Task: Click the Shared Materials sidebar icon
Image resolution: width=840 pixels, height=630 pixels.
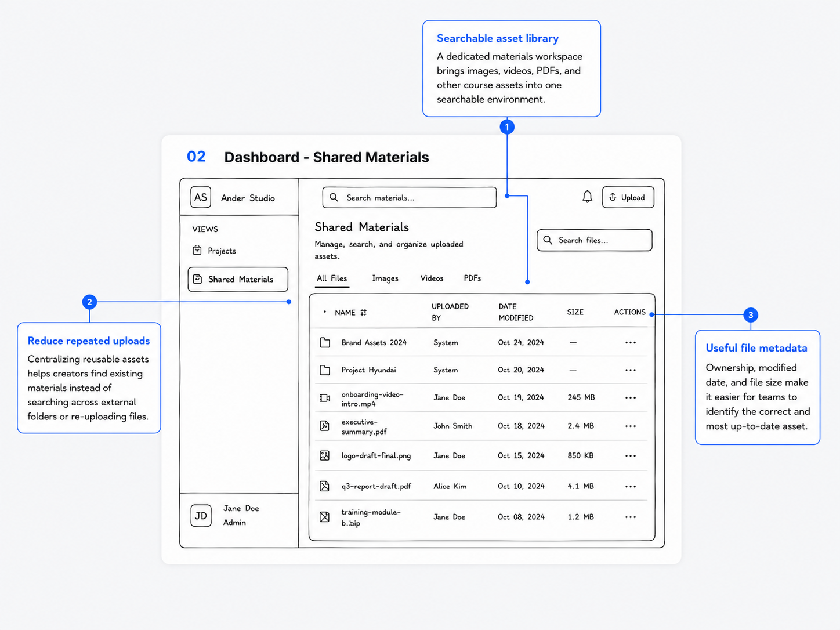Action: (197, 279)
